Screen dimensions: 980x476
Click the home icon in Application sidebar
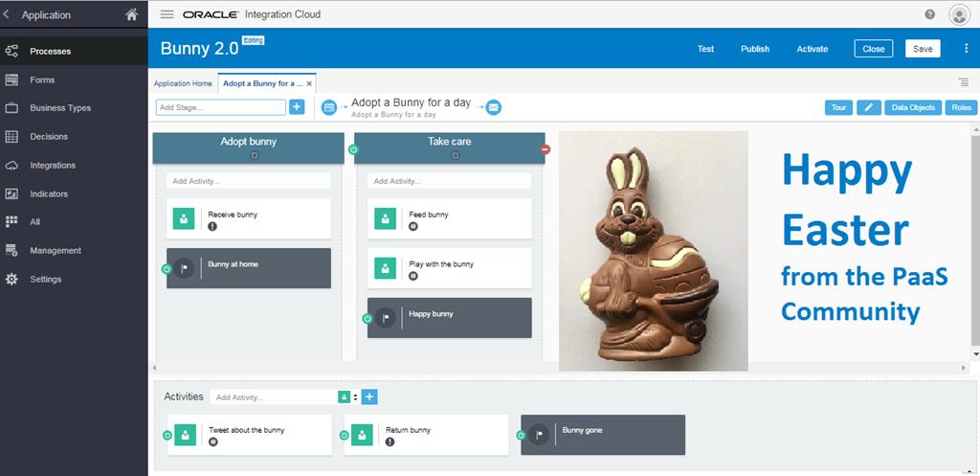[x=132, y=14]
